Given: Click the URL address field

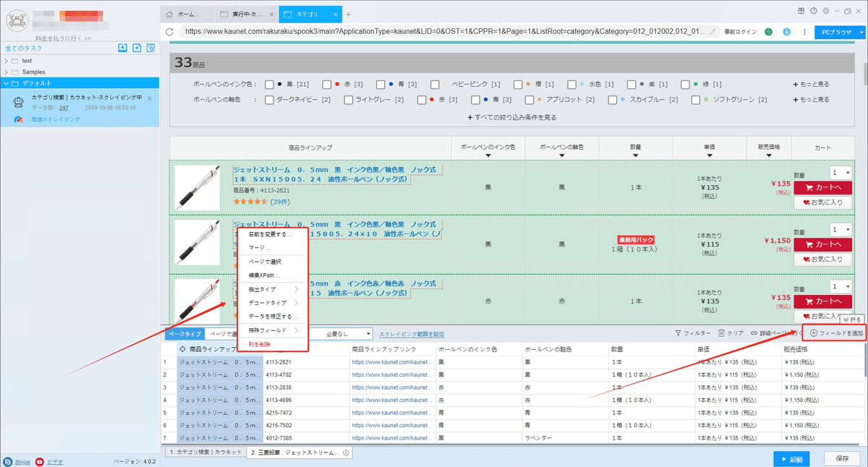Looking at the screenshot, I should tap(445, 32).
